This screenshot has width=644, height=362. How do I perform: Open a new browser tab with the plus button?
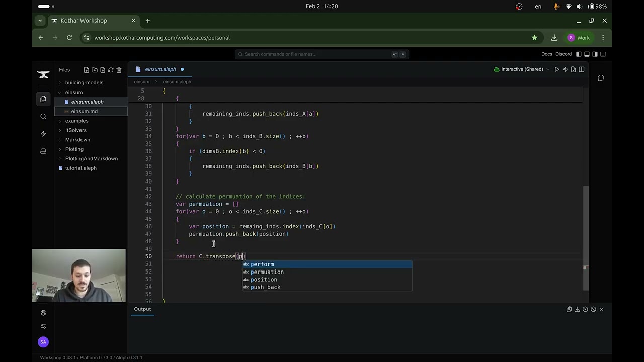click(147, 21)
